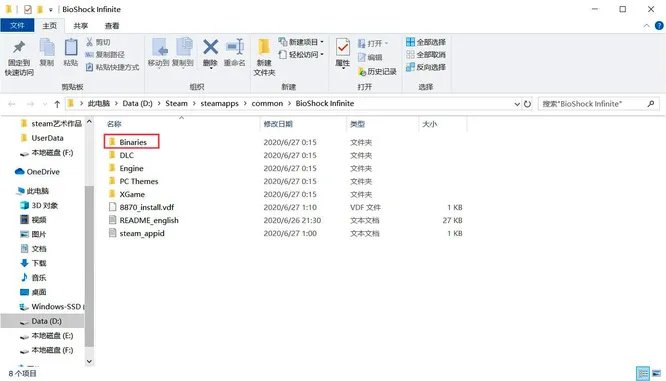Screen dimensions: 666x381
Task: Click the navigation pane scroll down arrow
Action: (x=89, y=361)
